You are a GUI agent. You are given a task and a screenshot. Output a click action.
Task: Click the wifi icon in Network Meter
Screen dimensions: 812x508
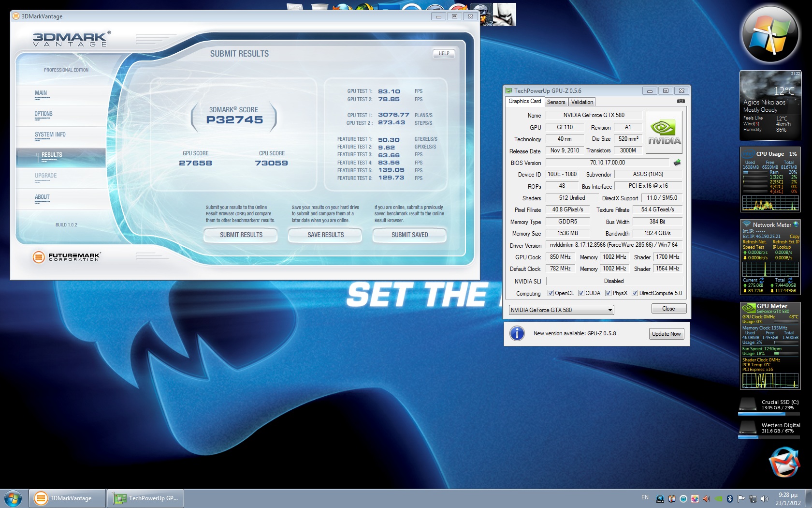pos(747,224)
